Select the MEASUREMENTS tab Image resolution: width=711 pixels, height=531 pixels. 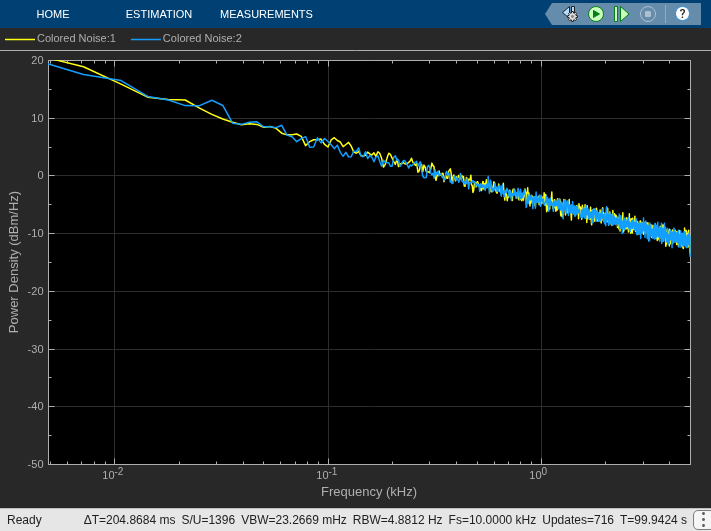[266, 14]
